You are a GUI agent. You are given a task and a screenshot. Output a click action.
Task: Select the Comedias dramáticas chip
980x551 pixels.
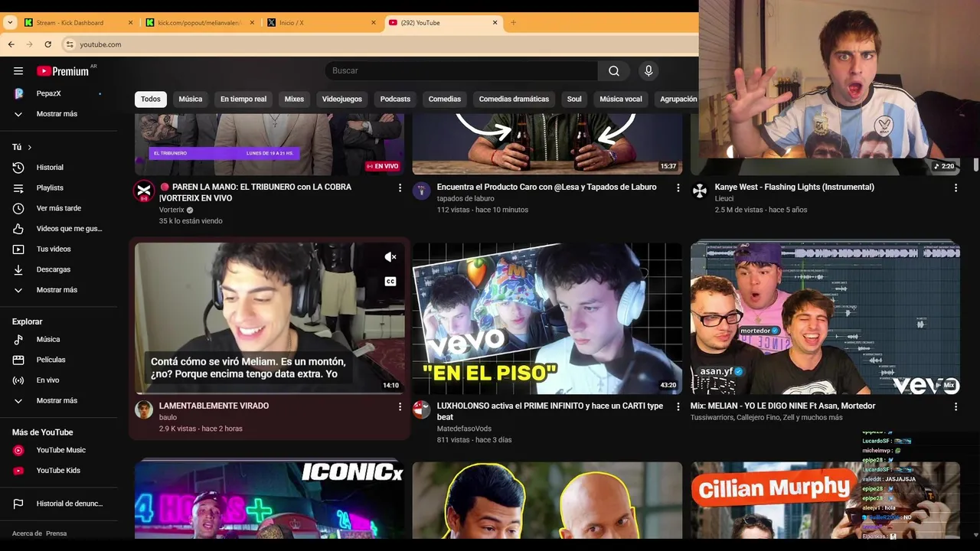(x=514, y=99)
